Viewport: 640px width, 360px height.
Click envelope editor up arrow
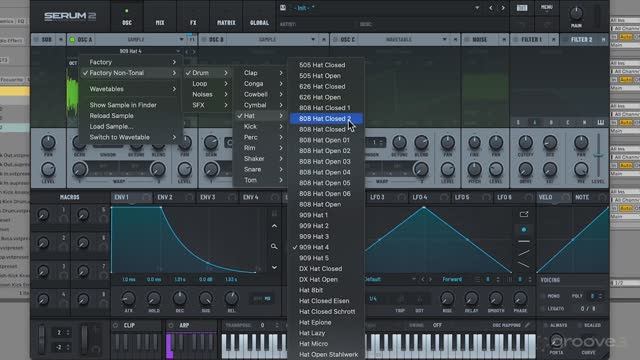(274, 226)
